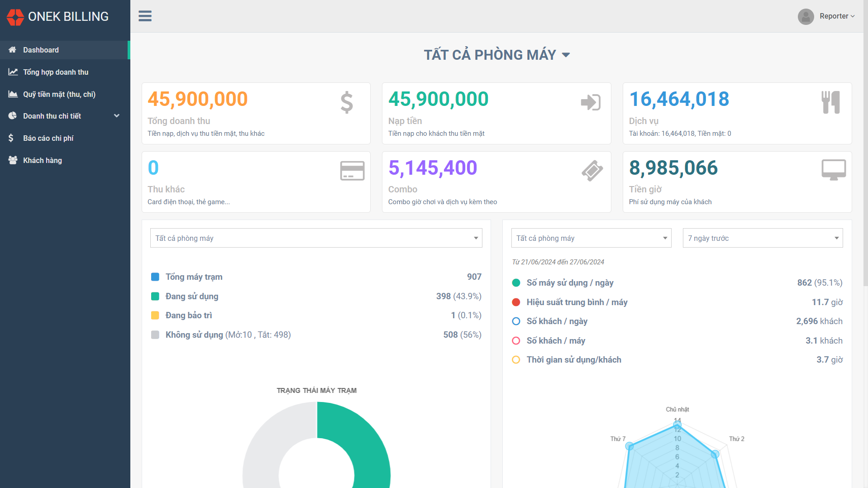
Task: Click the 5,145,400 Combo value
Action: 433,168
